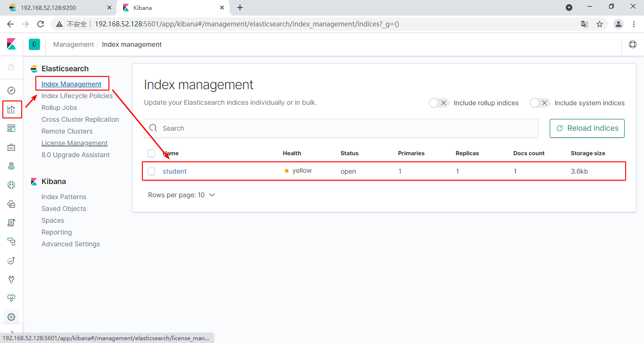Tick the select-all checkbox in table header

pyautogui.click(x=151, y=153)
